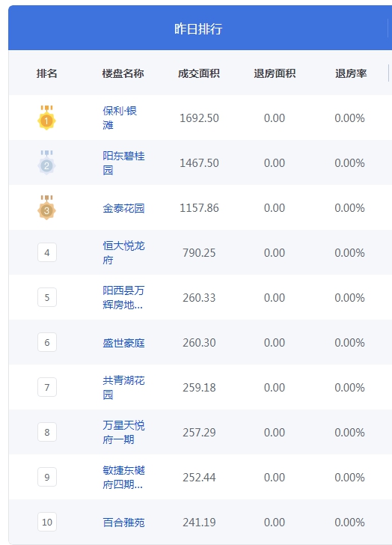Click the gold rank 1 medal icon
Image resolution: width=392 pixels, height=545 pixels.
46,118
